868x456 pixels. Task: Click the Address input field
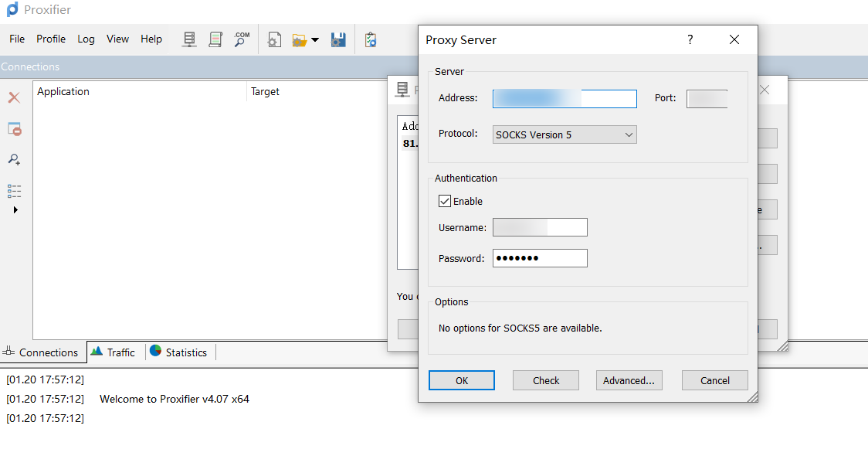coord(565,99)
